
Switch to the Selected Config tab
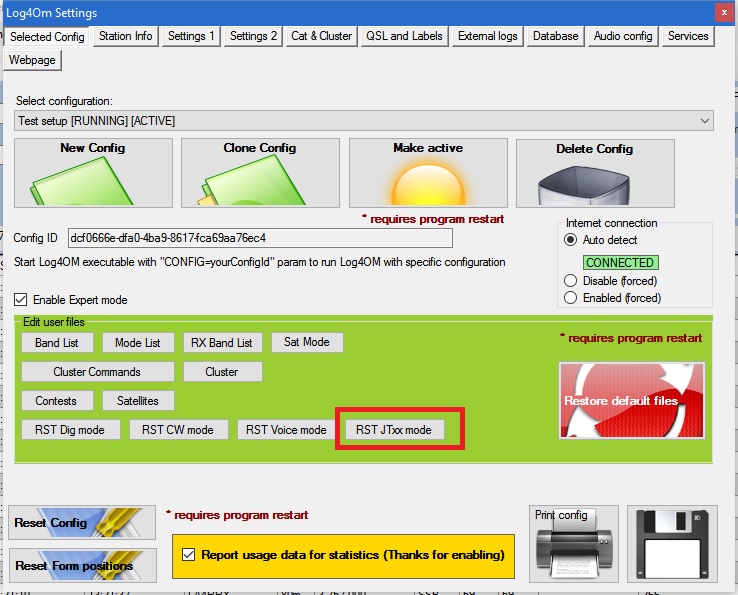coord(47,37)
